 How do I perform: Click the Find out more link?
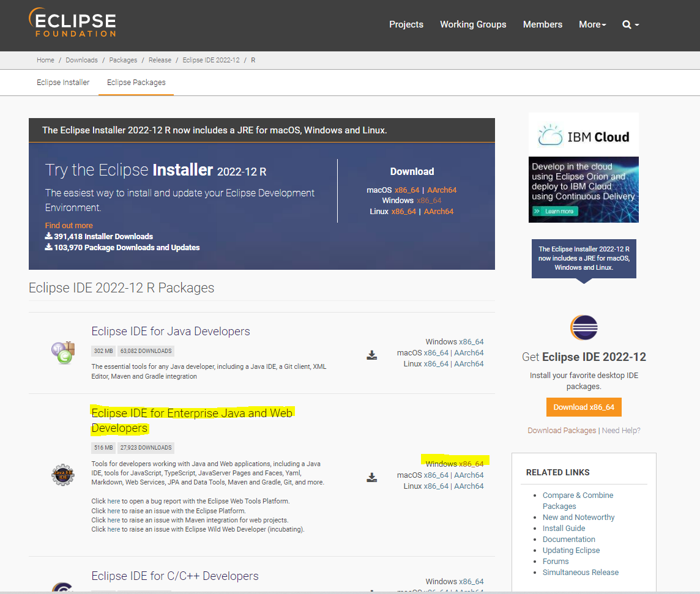click(x=69, y=225)
